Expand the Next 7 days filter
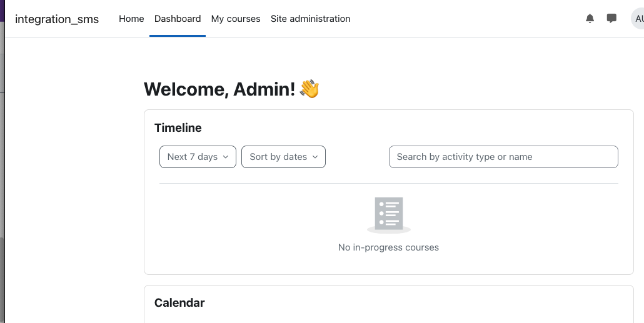The height and width of the screenshot is (323, 644). [x=198, y=157]
